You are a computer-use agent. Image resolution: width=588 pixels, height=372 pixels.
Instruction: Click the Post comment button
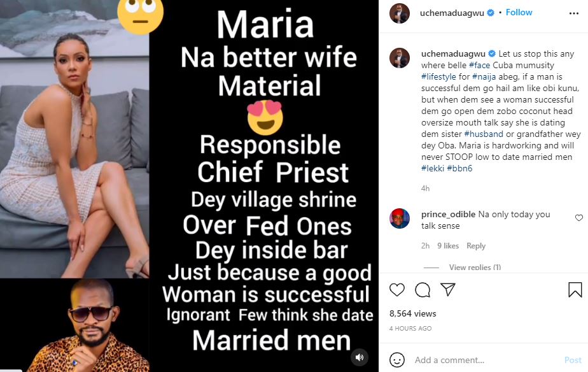pyautogui.click(x=573, y=360)
